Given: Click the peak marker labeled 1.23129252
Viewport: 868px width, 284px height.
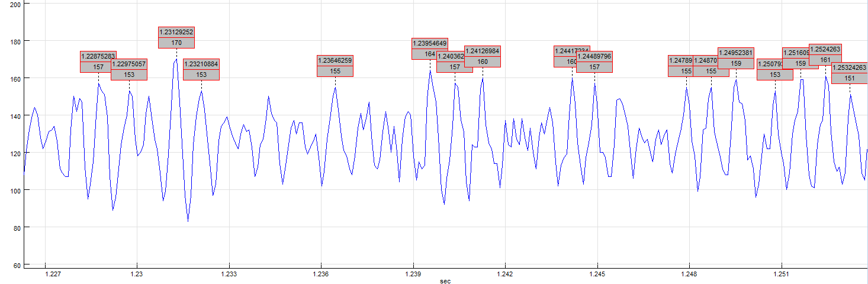Looking at the screenshot, I should [176, 37].
